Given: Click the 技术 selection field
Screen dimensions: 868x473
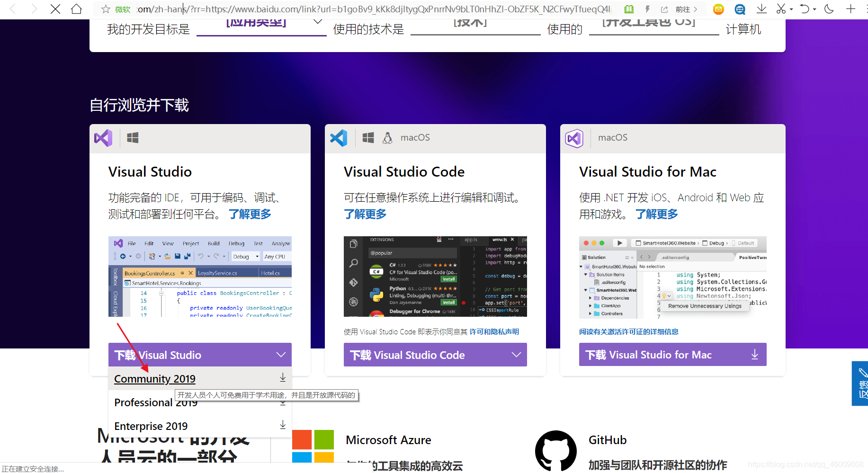Looking at the screenshot, I should click(x=475, y=27).
